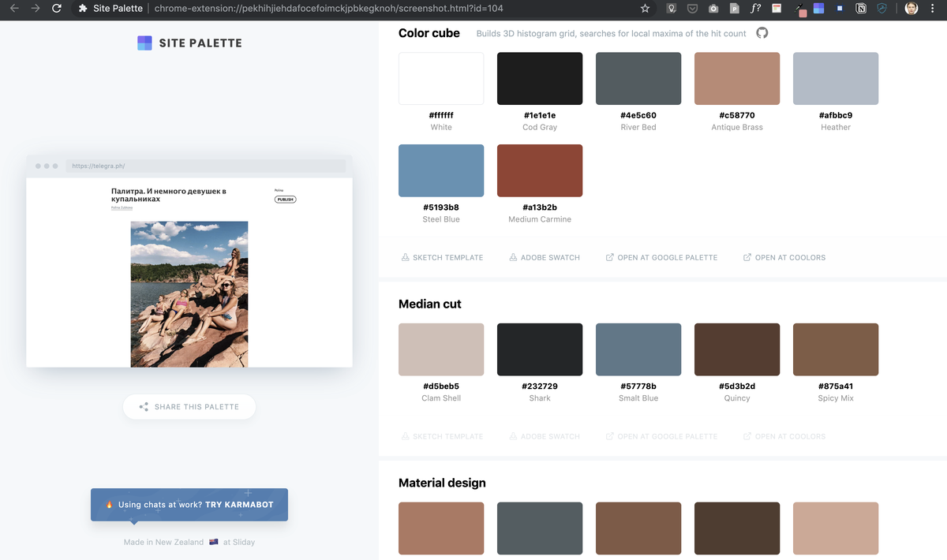Viewport: 947px width, 560px height.
Task: Go back with the browser back arrow
Action: 14,9
